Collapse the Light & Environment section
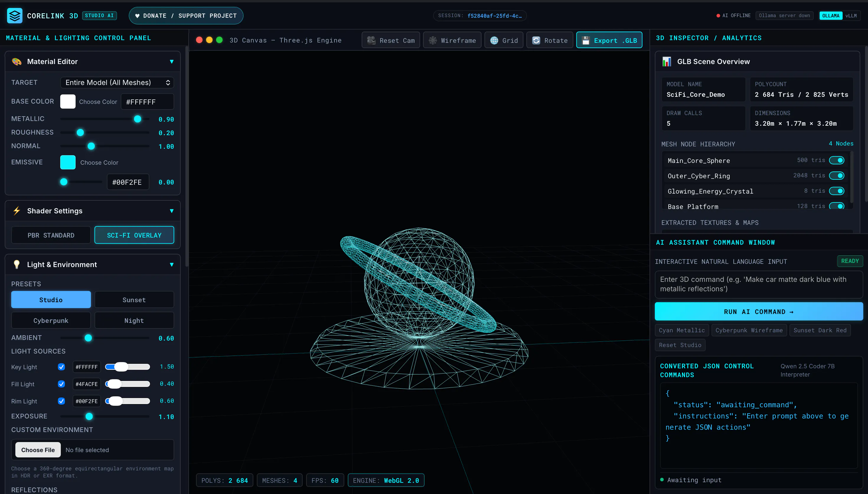868x494 pixels. (172, 264)
